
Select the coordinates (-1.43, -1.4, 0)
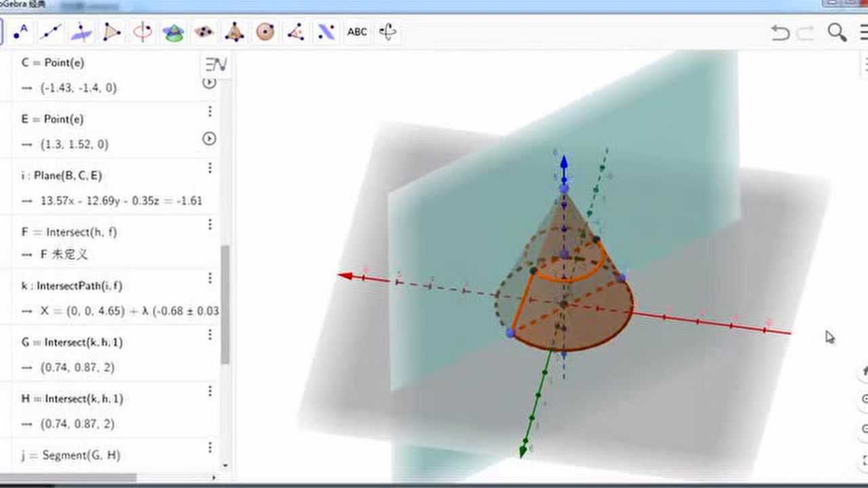point(79,87)
